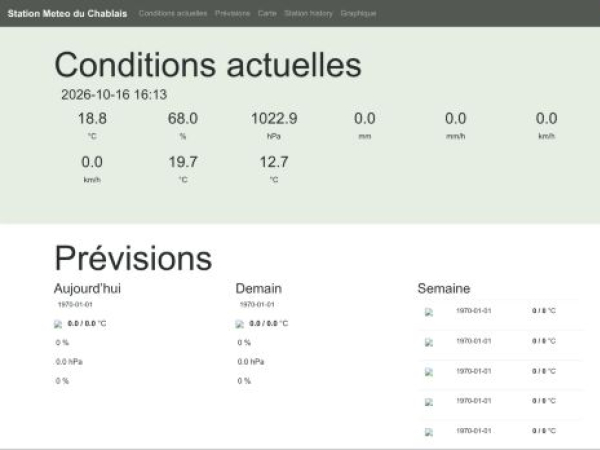Screen dimensions: 600x450
Task: Click the Aujourd'hui forecast weather icon
Action: tap(58, 324)
